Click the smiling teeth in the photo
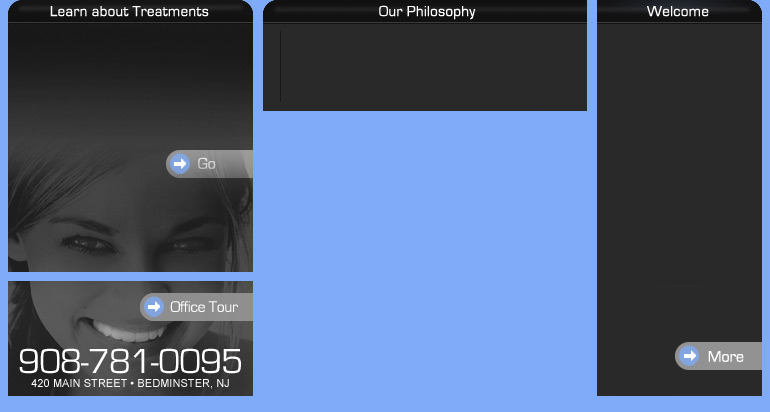This screenshot has height=412, width=770. 129,331
